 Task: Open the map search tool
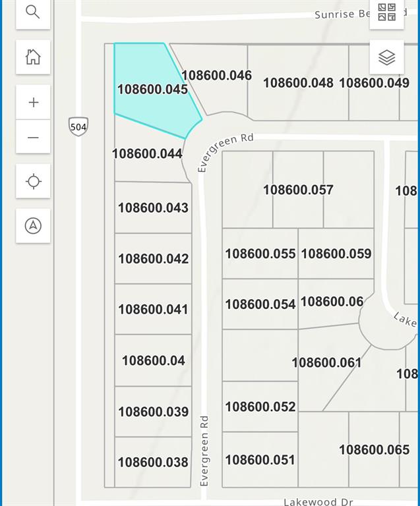(x=33, y=12)
